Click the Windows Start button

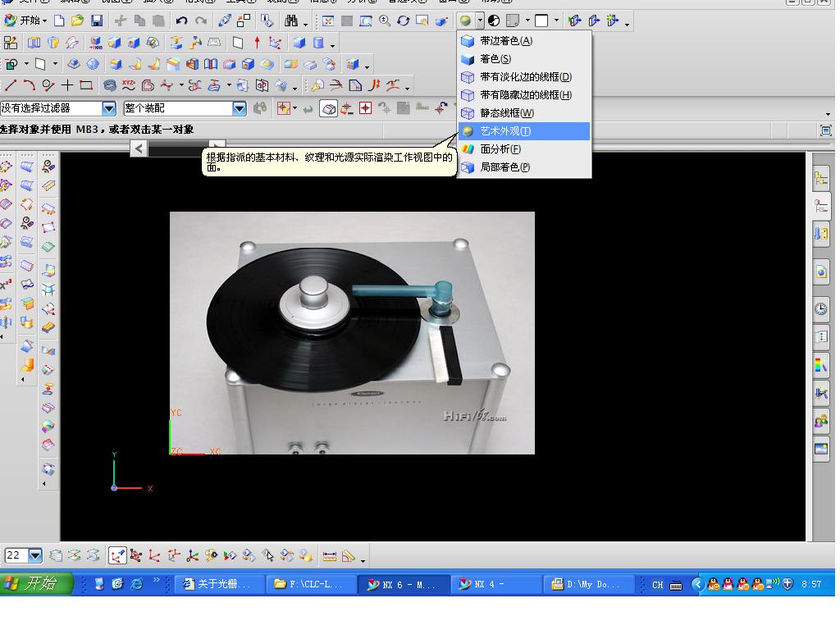[x=36, y=583]
